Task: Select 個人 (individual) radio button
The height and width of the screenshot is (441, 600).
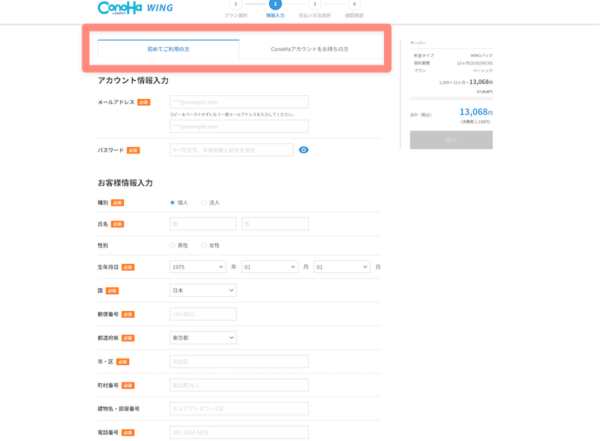Action: tap(173, 202)
